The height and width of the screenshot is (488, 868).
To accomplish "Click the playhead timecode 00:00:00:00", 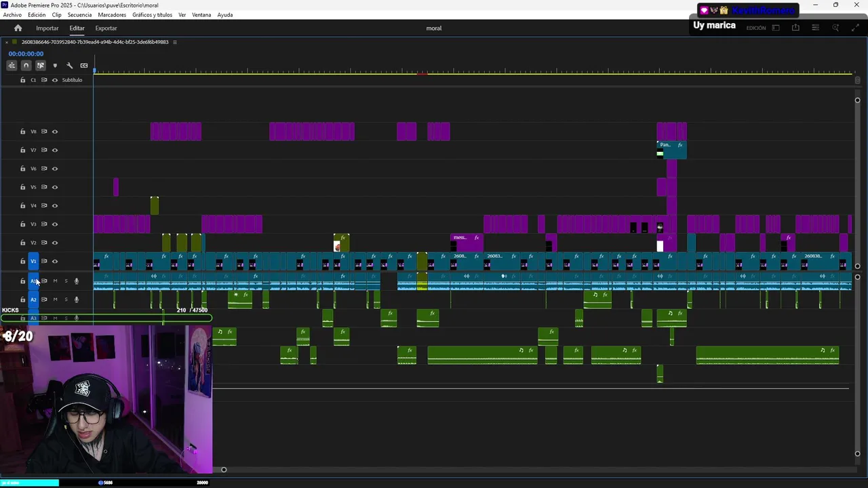I will pyautogui.click(x=26, y=54).
